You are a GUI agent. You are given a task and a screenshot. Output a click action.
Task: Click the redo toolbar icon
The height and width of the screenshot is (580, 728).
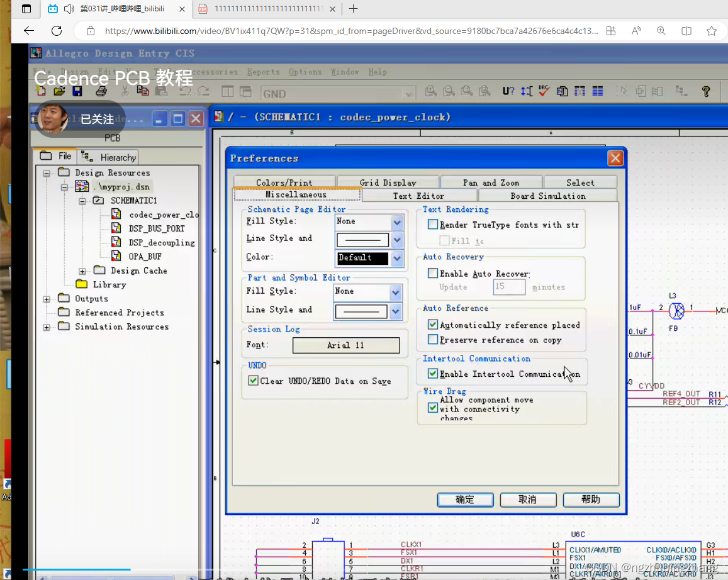click(203, 91)
